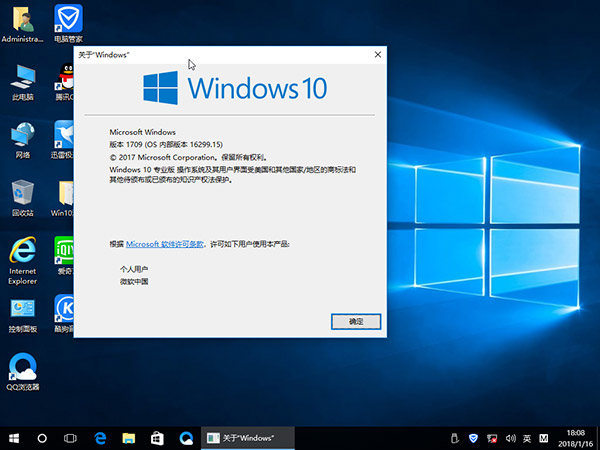The width and height of the screenshot is (600, 450).
Task: Click the network status tray icon
Action: click(492, 438)
